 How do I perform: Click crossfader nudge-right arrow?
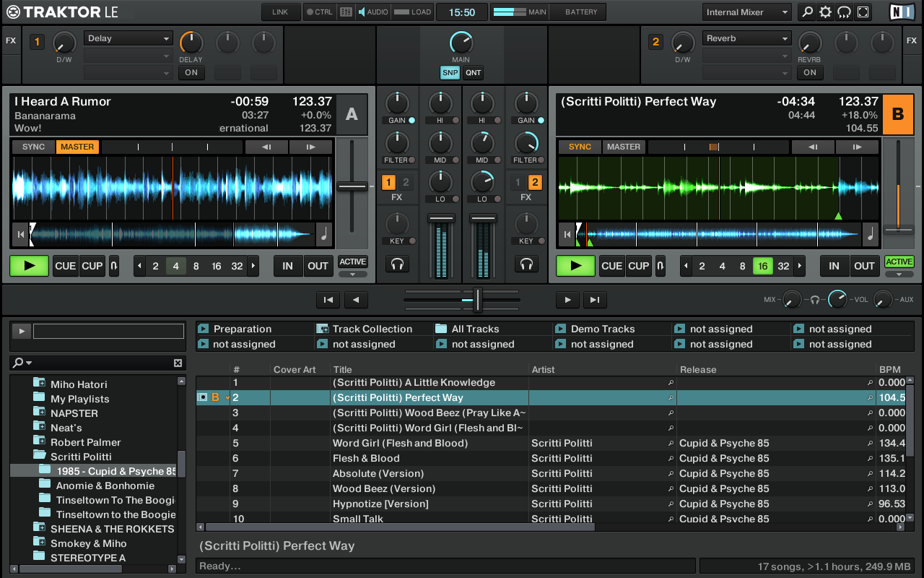pyautogui.click(x=567, y=300)
